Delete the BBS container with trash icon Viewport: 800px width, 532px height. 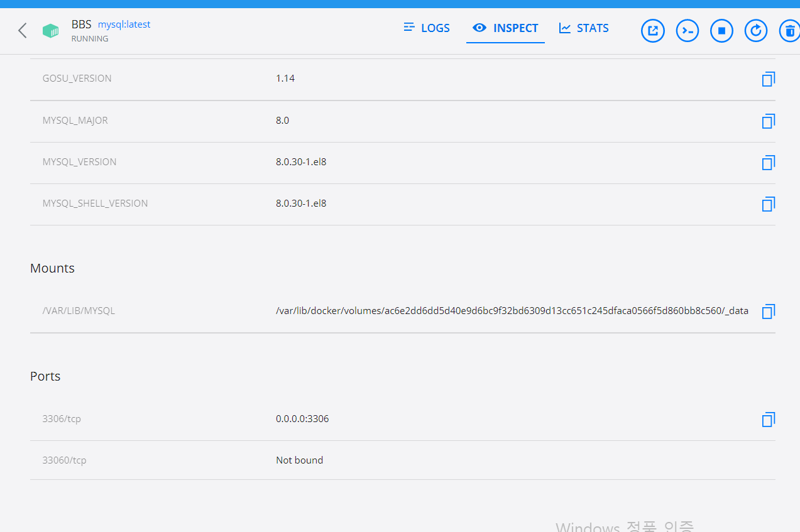(790, 30)
